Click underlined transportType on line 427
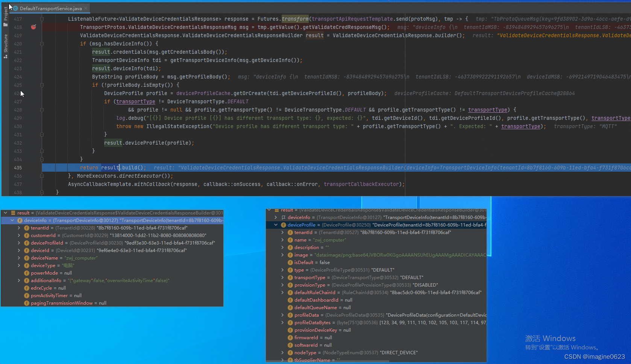 click(x=135, y=101)
